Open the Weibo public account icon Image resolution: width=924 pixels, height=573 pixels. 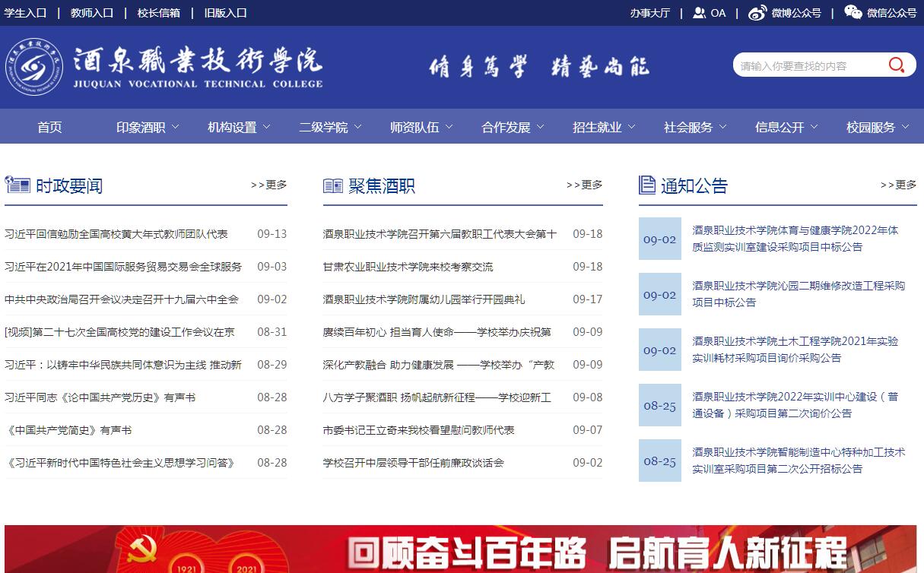757,13
